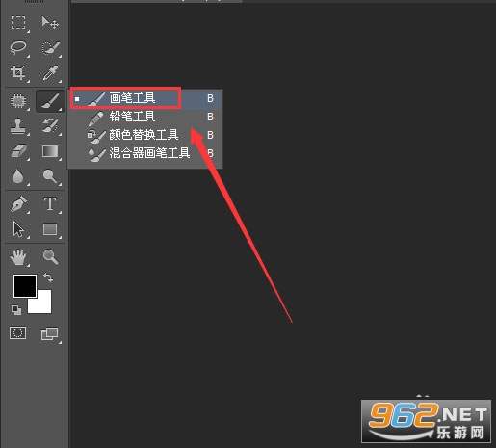Choose 混合器画笔工具 from the flyout menu
This screenshot has width=496, height=448.
point(144,153)
